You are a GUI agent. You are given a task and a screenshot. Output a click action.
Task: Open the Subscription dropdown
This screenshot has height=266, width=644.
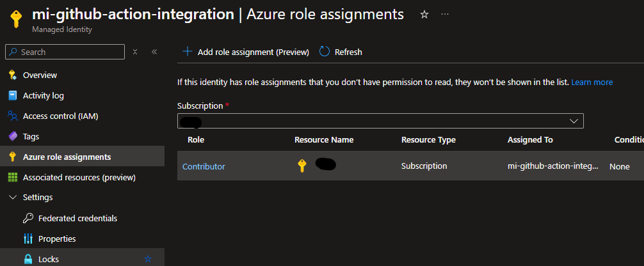[380, 121]
